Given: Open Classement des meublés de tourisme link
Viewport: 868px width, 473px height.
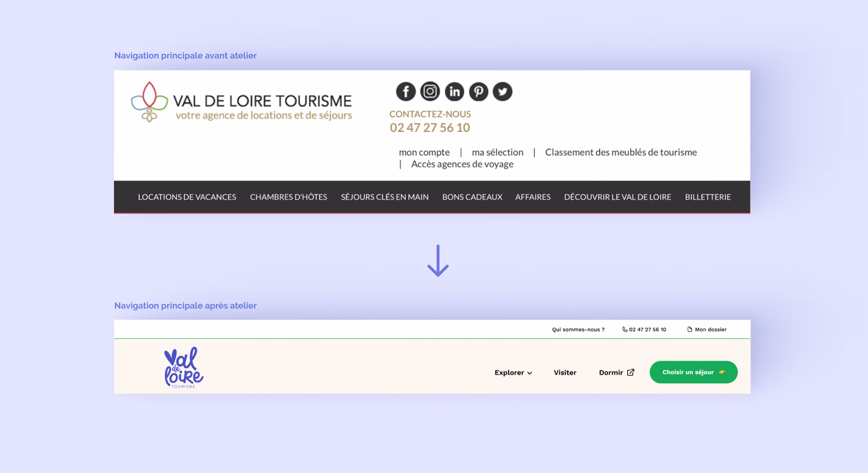Looking at the screenshot, I should coord(621,152).
